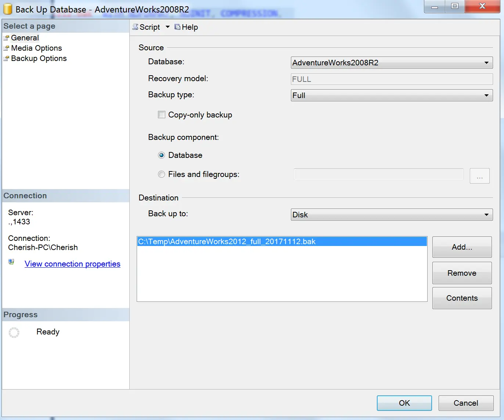Click the progress spinner icon

coord(14,333)
